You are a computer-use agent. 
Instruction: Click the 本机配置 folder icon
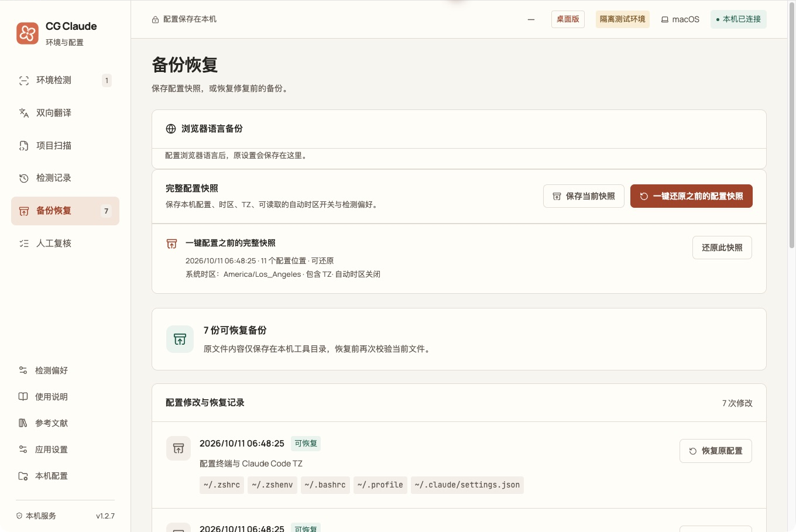point(23,476)
